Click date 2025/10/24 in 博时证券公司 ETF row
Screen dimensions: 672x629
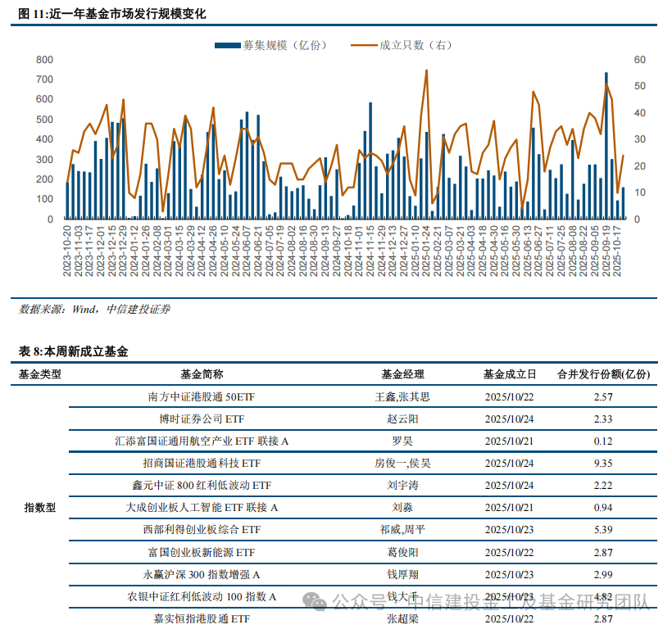(x=509, y=419)
